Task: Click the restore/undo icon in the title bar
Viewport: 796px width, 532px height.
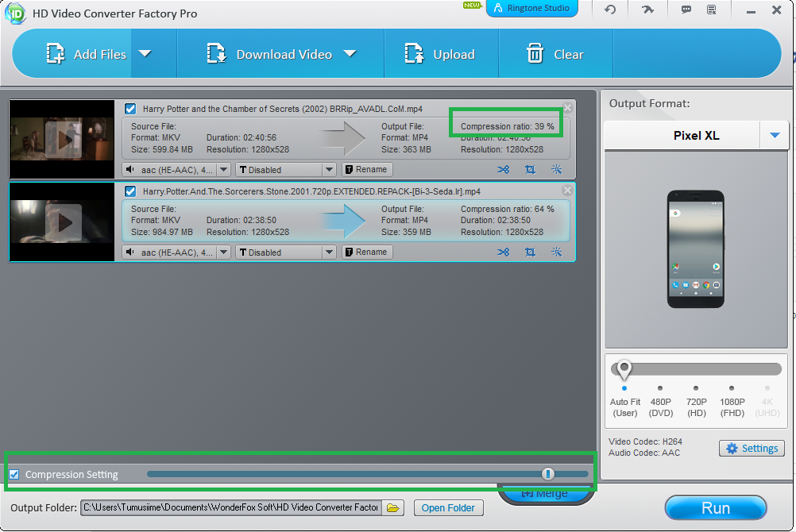Action: (x=609, y=10)
